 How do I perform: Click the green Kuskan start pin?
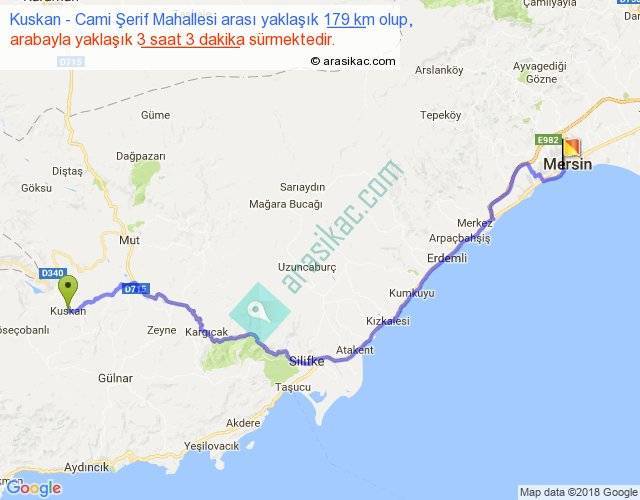click(68, 291)
